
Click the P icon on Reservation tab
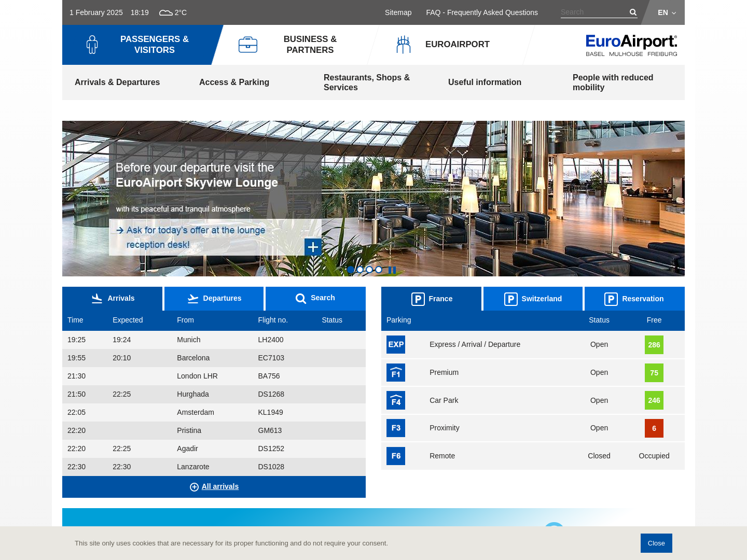tap(611, 299)
